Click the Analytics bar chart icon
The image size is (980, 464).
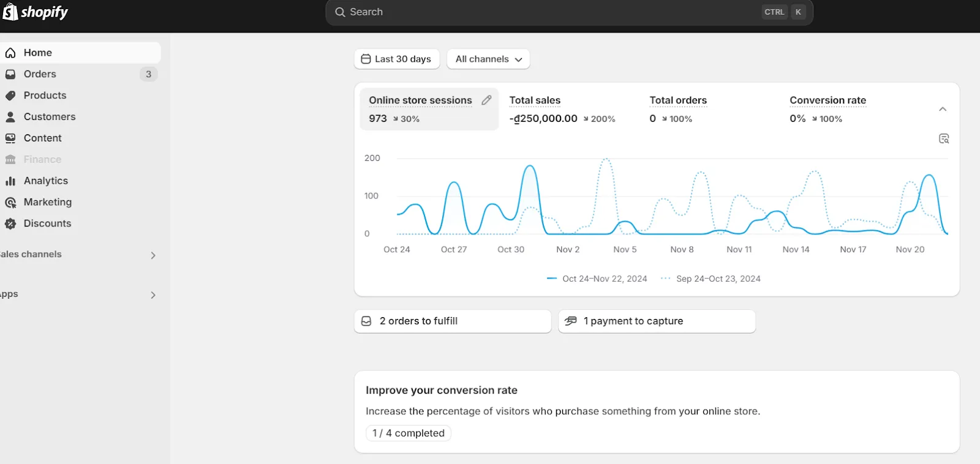(10, 181)
